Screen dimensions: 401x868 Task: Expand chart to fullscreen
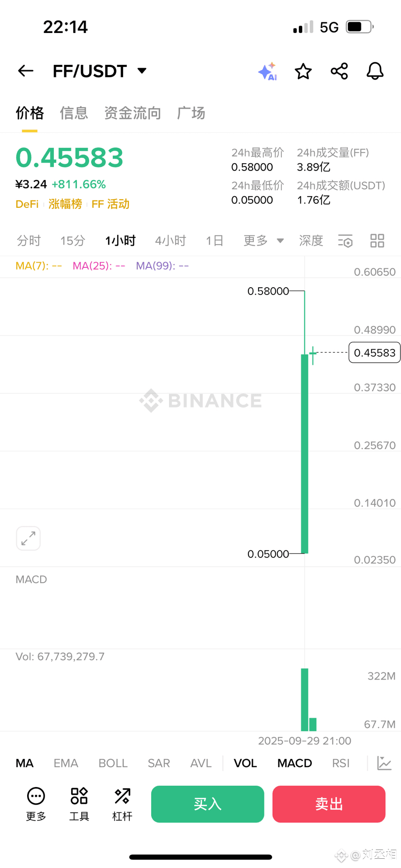(x=28, y=538)
